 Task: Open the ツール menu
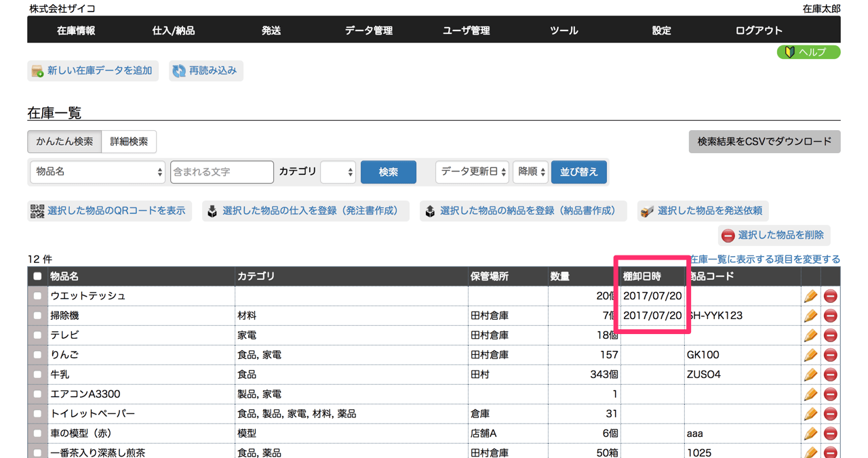pyautogui.click(x=564, y=30)
